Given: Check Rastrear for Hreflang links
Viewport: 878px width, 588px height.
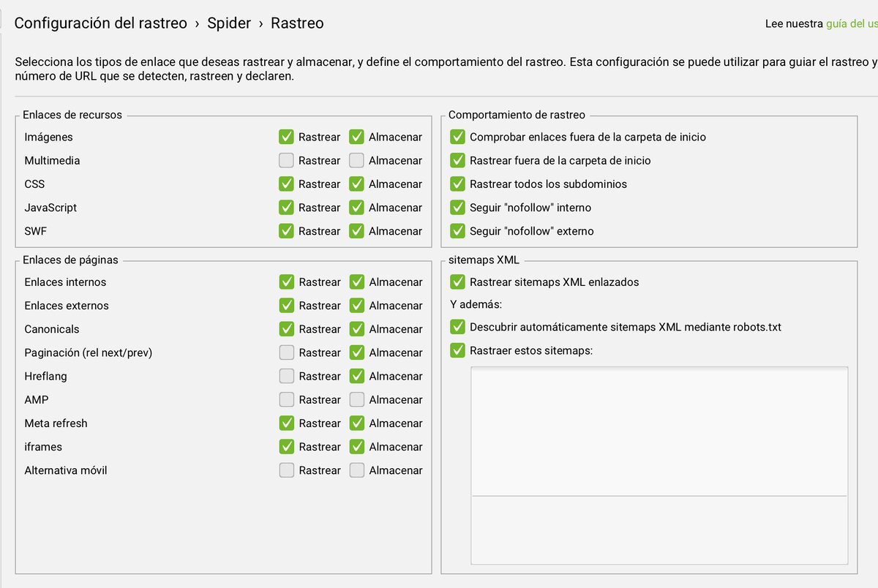Looking at the screenshot, I should click(286, 376).
